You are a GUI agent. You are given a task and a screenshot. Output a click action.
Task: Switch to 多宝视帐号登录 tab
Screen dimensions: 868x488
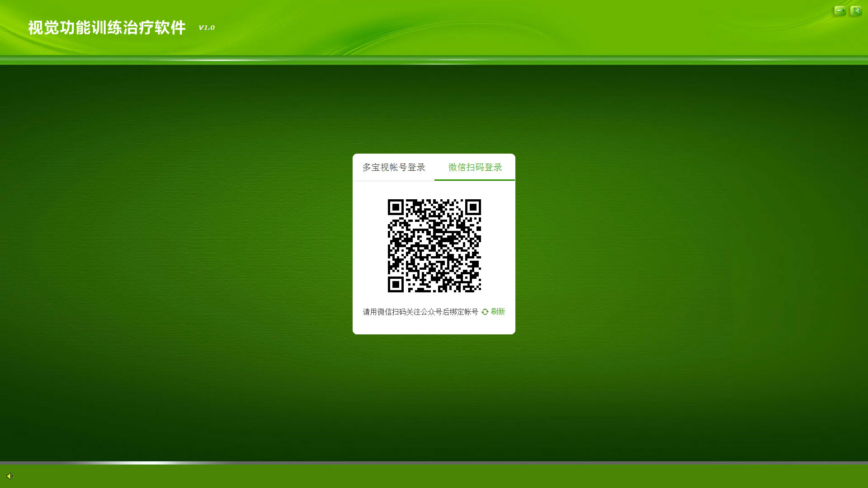point(394,168)
